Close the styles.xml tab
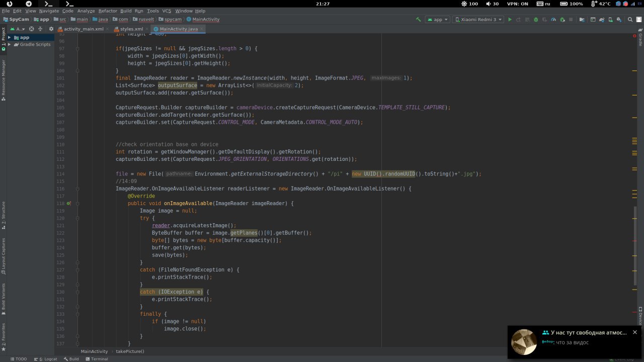Screen dimensions: 644x362 [x=147, y=29]
